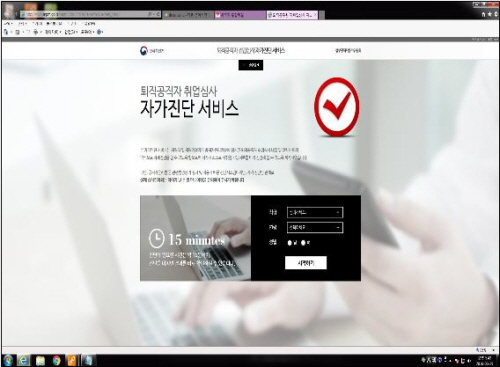Click the right-side header menu link
This screenshot has width=500, height=367.
click(348, 51)
